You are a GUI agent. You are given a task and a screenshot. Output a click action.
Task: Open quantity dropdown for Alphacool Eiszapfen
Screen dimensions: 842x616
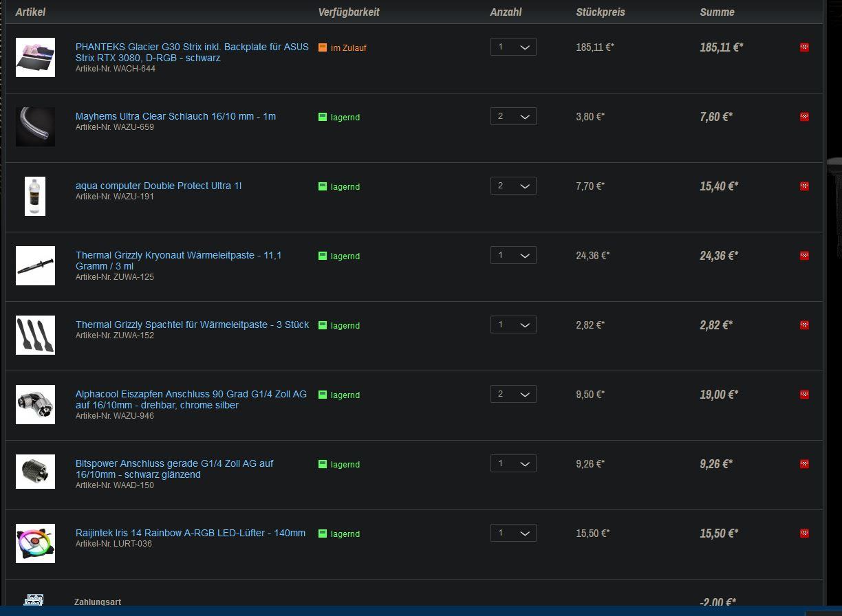(x=513, y=394)
